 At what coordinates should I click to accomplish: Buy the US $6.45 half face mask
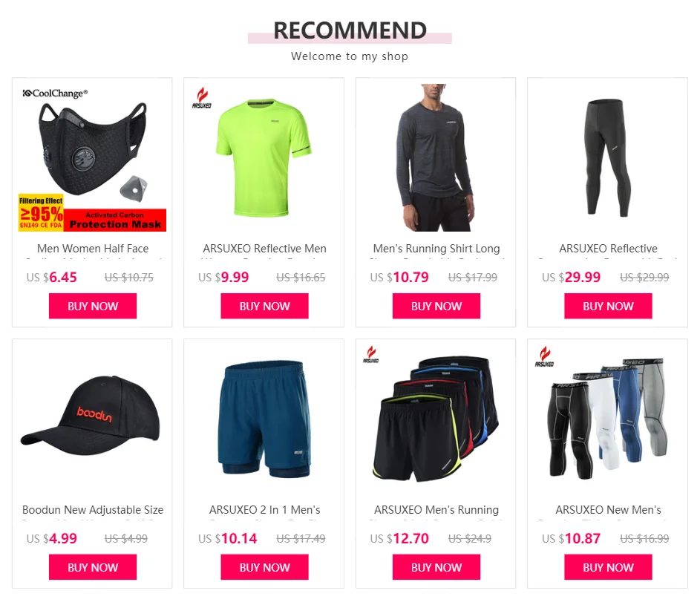tap(93, 306)
